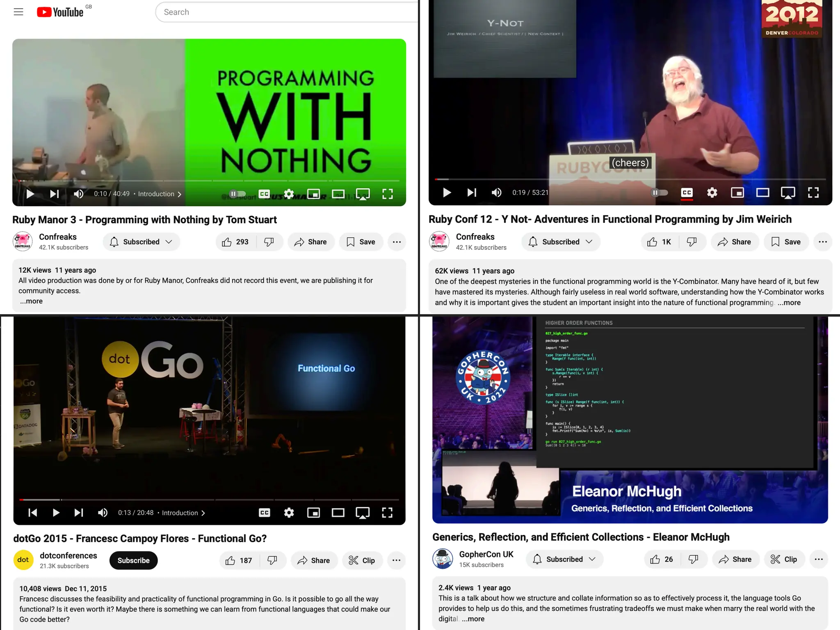Enter fullscreen on the Y Not video
Screen dimensions: 840x630
click(813, 192)
